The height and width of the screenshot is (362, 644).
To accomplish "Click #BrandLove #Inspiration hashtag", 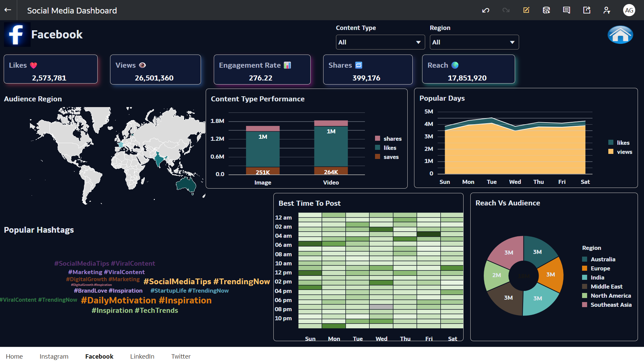I will (108, 290).
